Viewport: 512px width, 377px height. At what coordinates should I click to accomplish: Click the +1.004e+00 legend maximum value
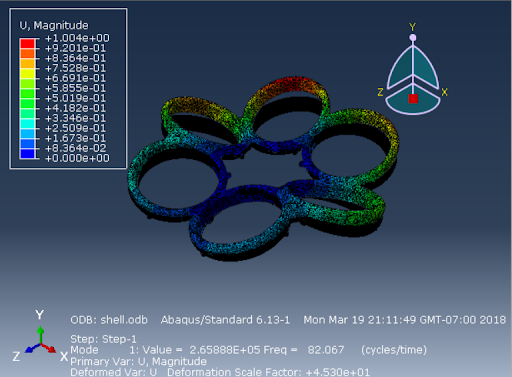click(x=77, y=38)
